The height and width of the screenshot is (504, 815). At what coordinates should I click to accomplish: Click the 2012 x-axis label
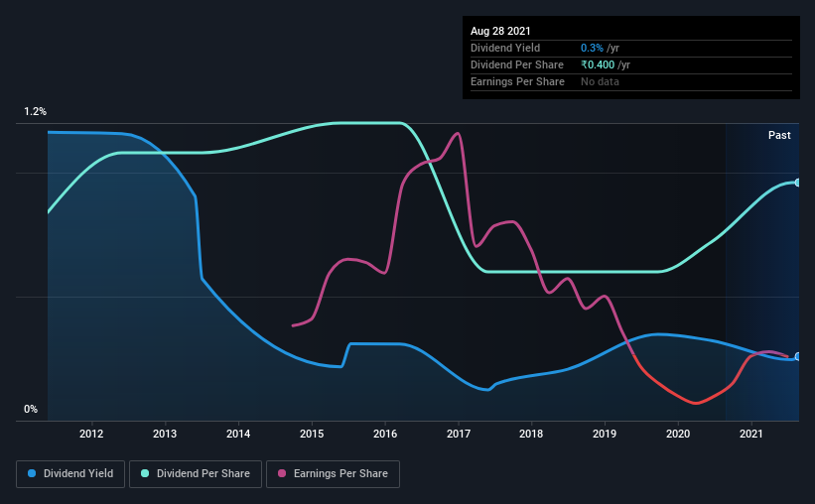[91, 434]
